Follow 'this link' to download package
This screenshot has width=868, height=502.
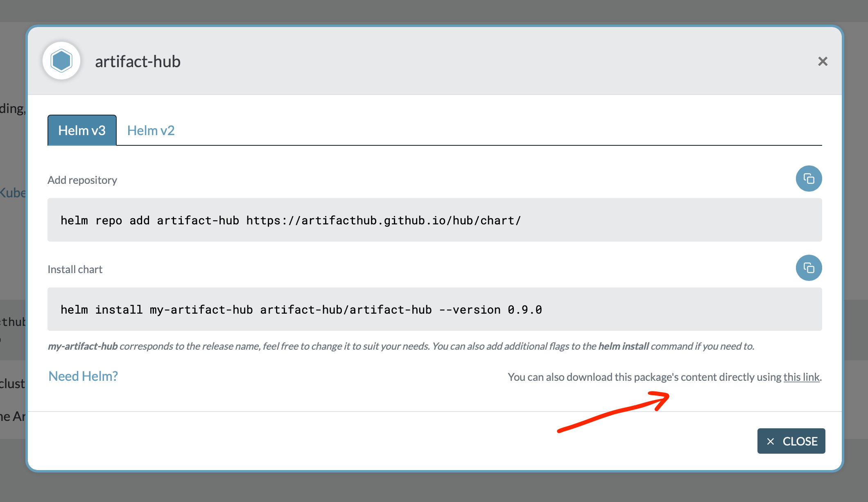tap(801, 377)
